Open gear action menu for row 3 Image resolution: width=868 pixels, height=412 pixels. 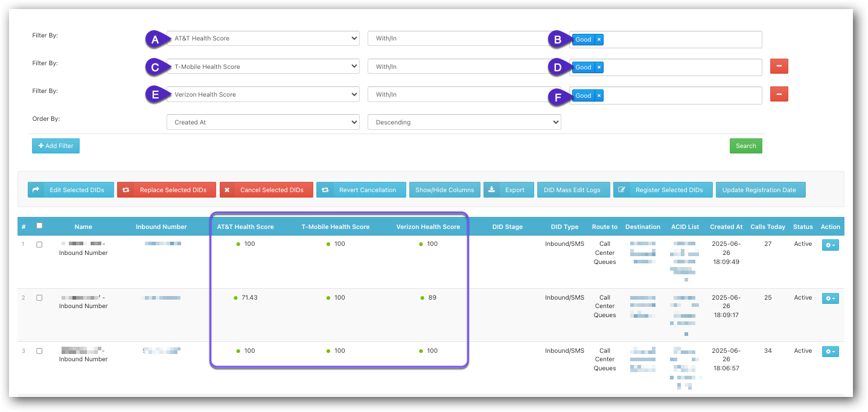point(830,352)
